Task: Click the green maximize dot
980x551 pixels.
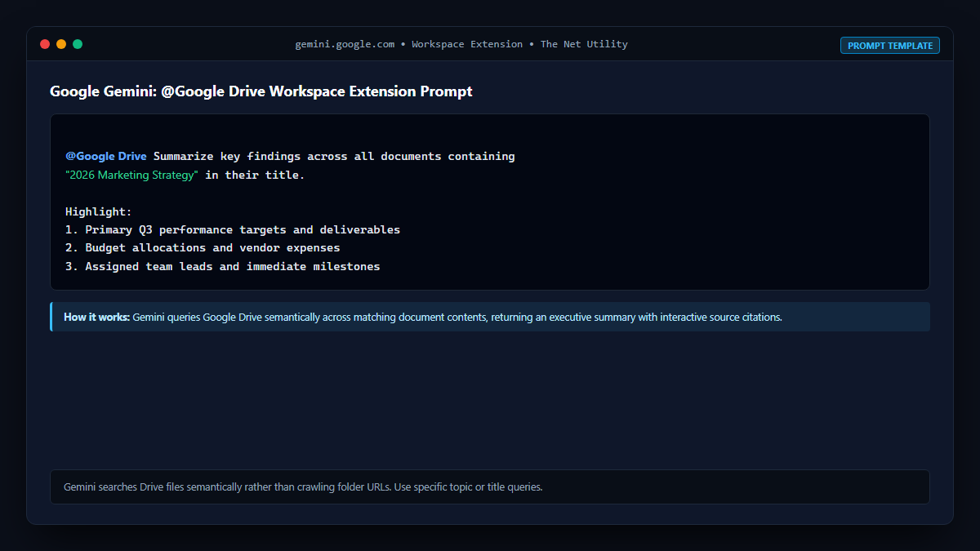Action: [78, 44]
